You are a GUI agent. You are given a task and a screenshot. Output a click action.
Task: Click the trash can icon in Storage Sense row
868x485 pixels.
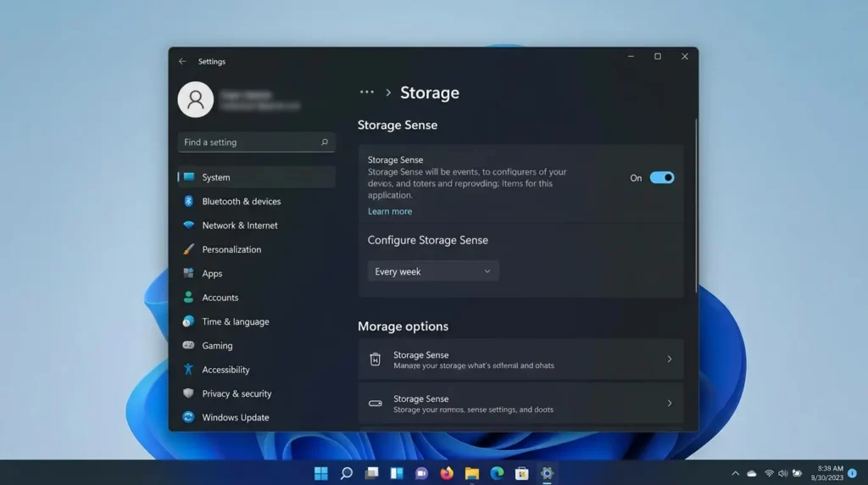(x=376, y=360)
